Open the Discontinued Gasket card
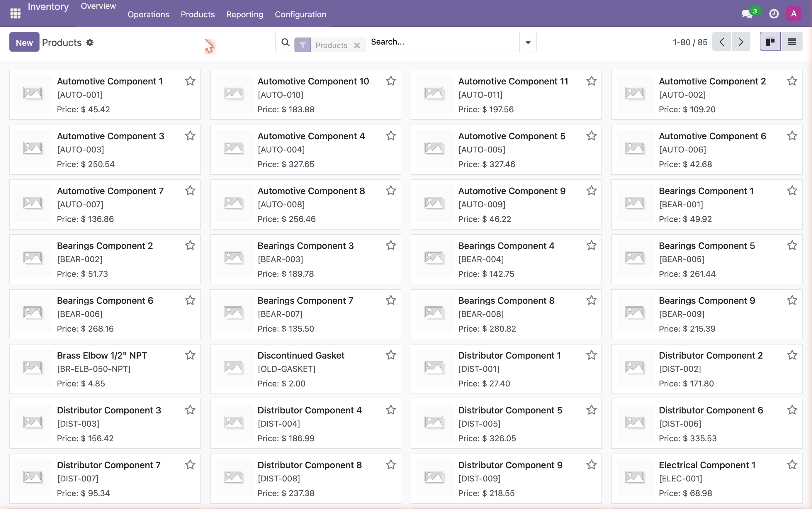 (x=305, y=369)
